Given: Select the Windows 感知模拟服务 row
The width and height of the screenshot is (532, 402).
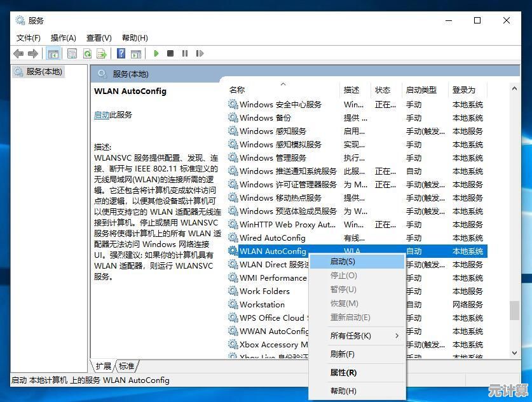Looking at the screenshot, I should coord(357,144).
